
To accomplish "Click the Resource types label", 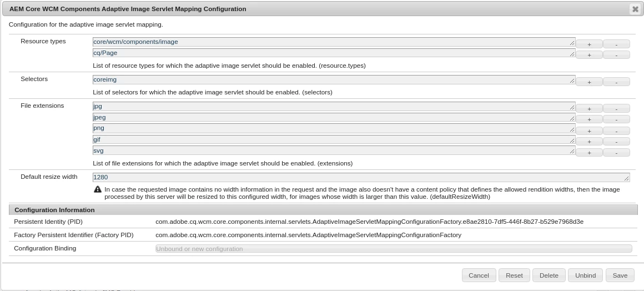I will 43,41.
